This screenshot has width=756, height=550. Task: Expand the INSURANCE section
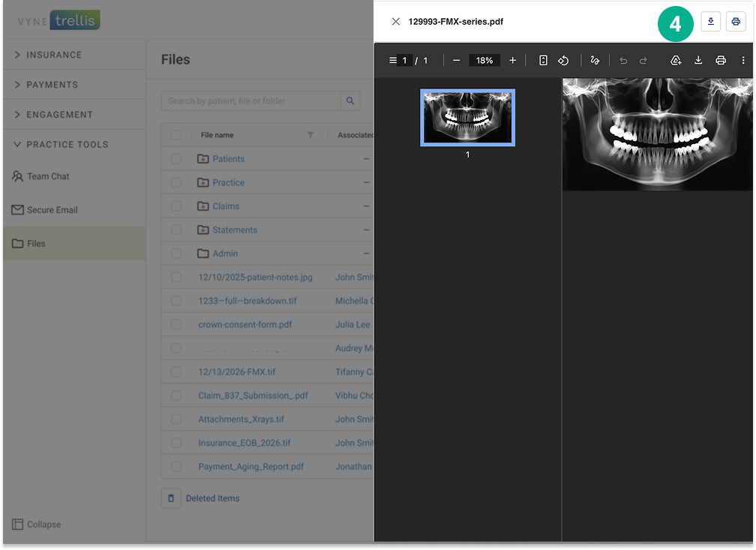[x=54, y=55]
